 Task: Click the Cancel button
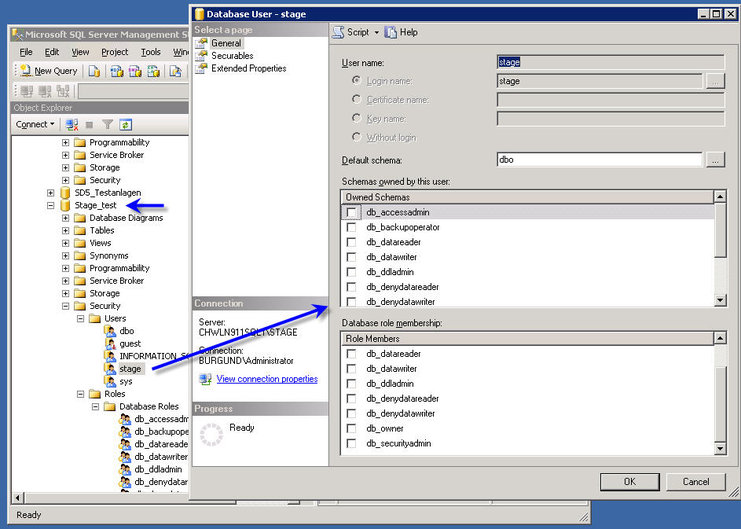(696, 482)
